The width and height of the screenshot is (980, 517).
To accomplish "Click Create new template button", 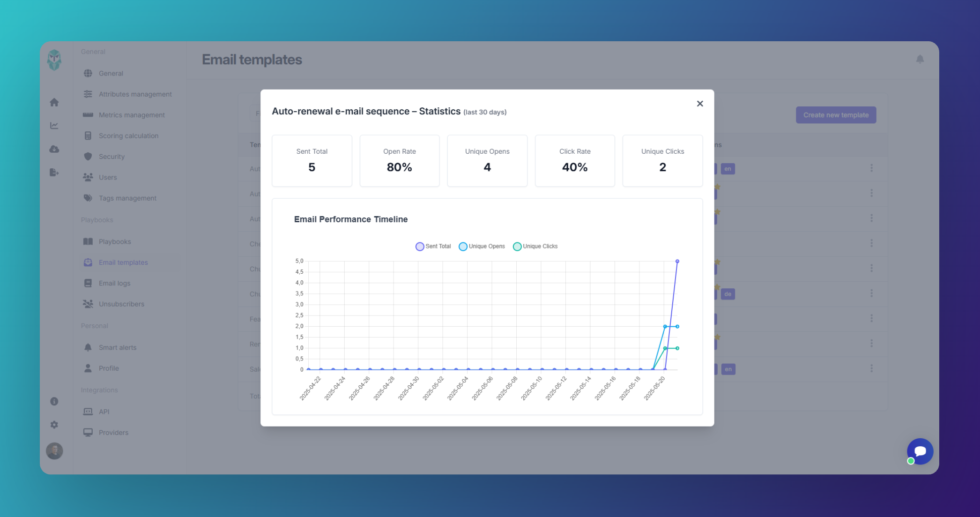I will pos(836,115).
